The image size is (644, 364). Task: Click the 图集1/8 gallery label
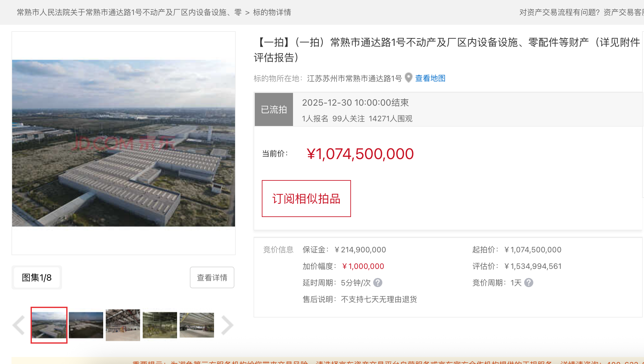(x=37, y=277)
